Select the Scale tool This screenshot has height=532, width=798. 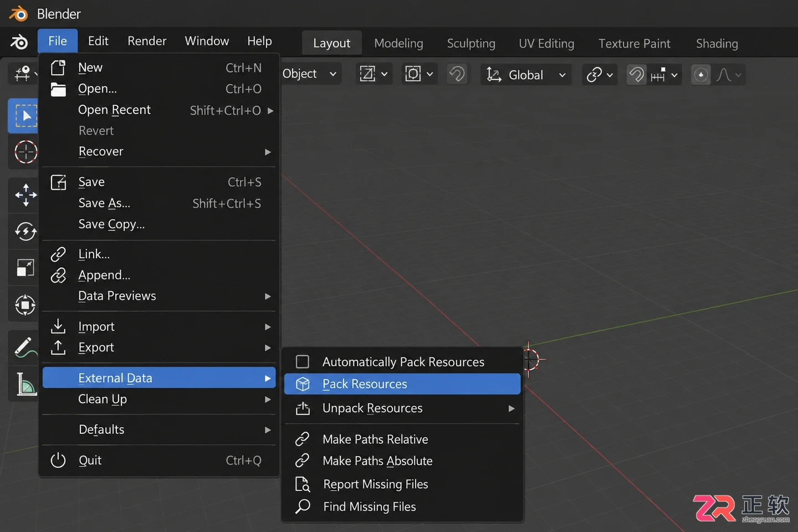(x=25, y=268)
